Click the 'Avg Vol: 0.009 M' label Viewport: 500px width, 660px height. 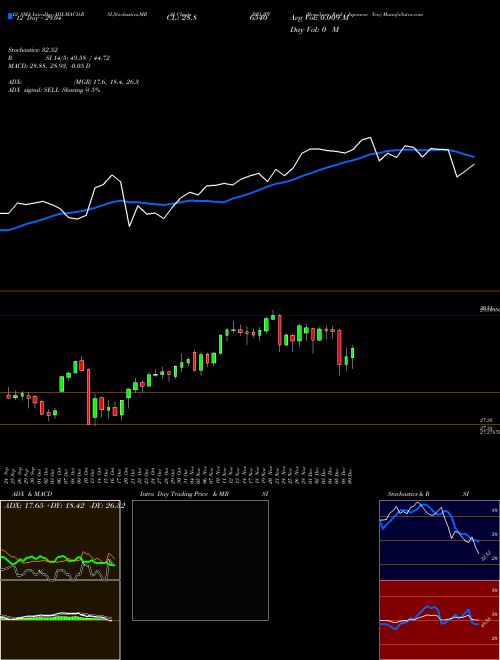coord(319,18)
